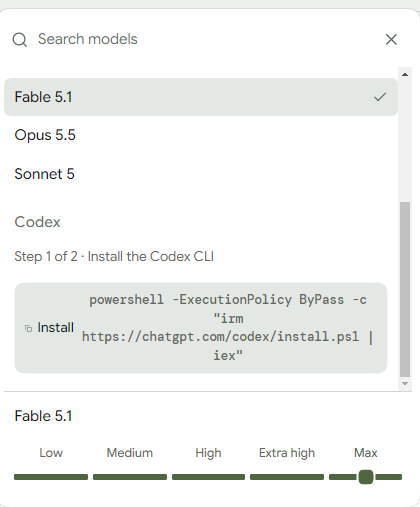This screenshot has width=420, height=507.
Task: Click the scrollbar up arrow
Action: (x=405, y=74)
